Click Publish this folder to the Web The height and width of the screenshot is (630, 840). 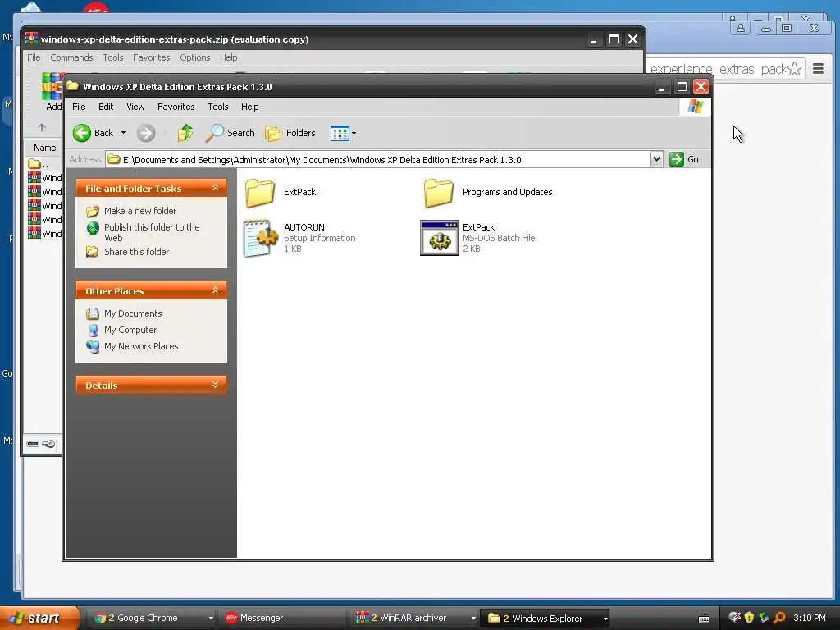152,232
